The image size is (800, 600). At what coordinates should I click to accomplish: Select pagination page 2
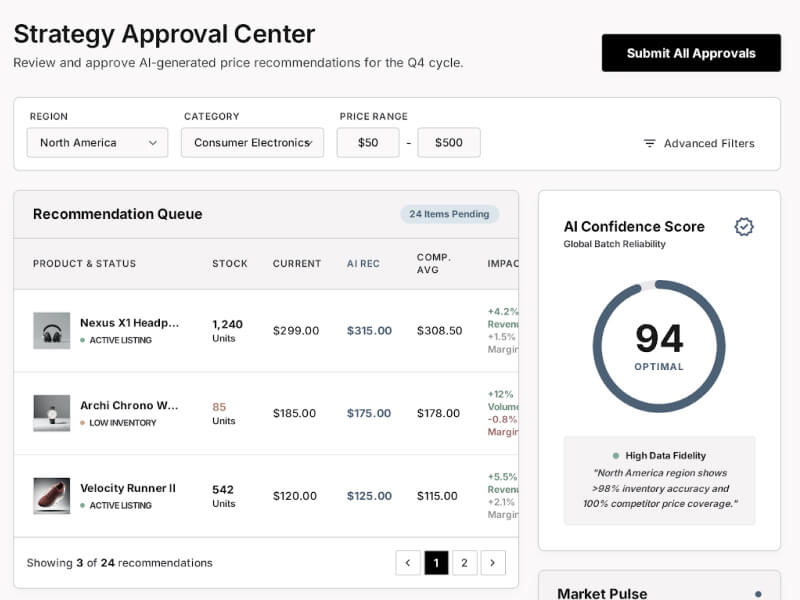coord(464,563)
